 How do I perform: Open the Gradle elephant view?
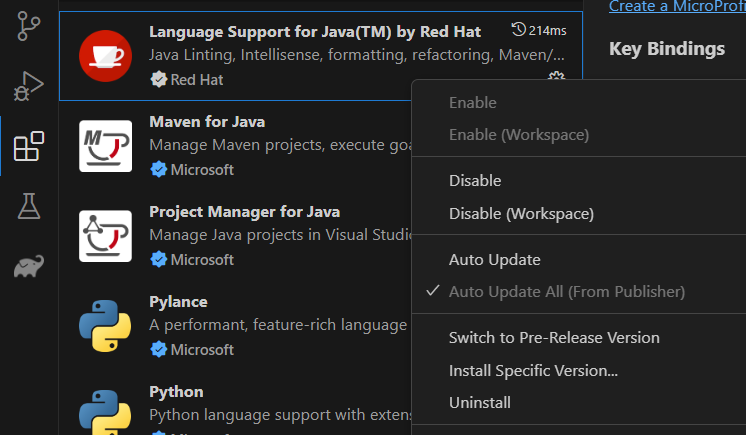[29, 267]
